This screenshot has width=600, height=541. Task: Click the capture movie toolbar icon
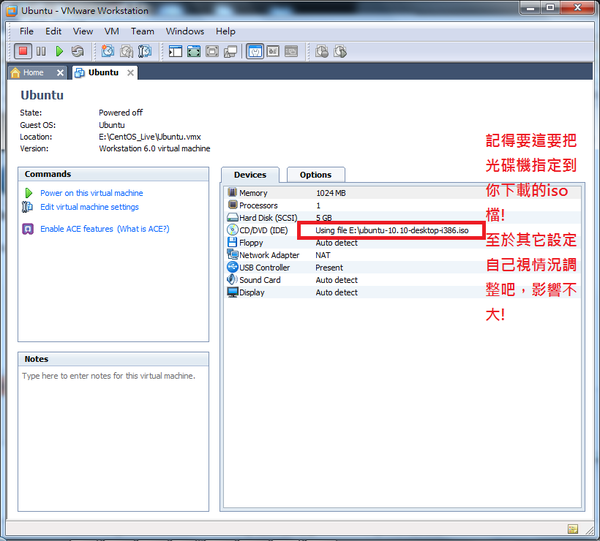[321, 51]
